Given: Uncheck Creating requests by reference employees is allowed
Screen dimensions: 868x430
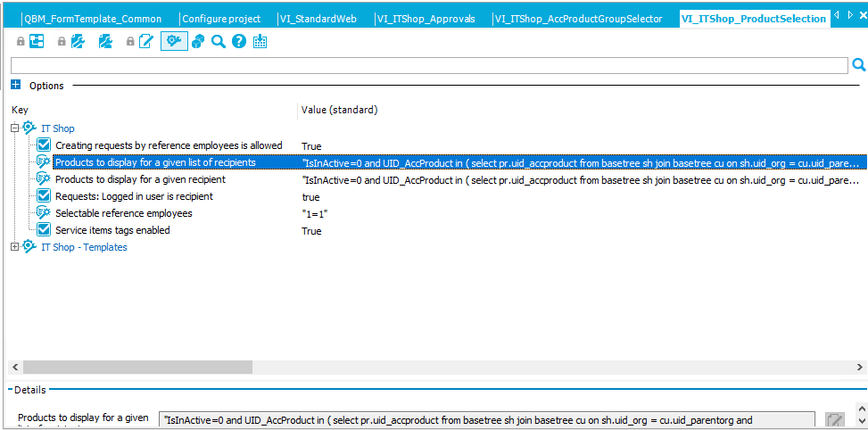Looking at the screenshot, I should point(44,145).
